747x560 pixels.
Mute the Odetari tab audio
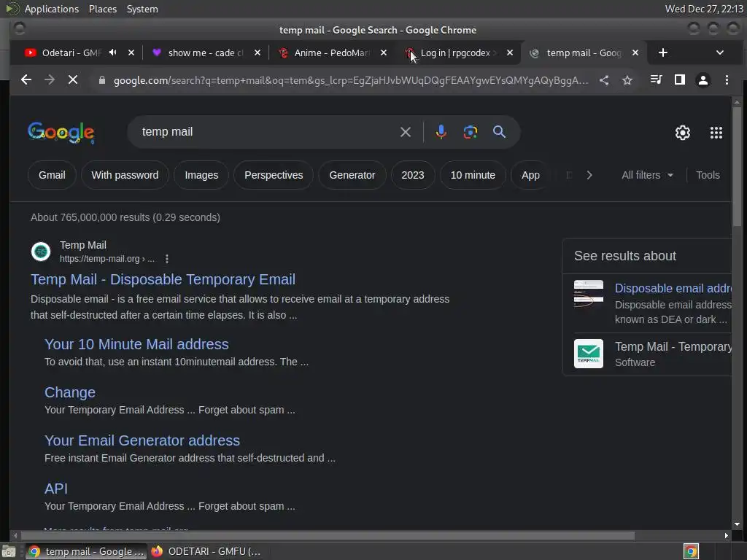point(113,52)
